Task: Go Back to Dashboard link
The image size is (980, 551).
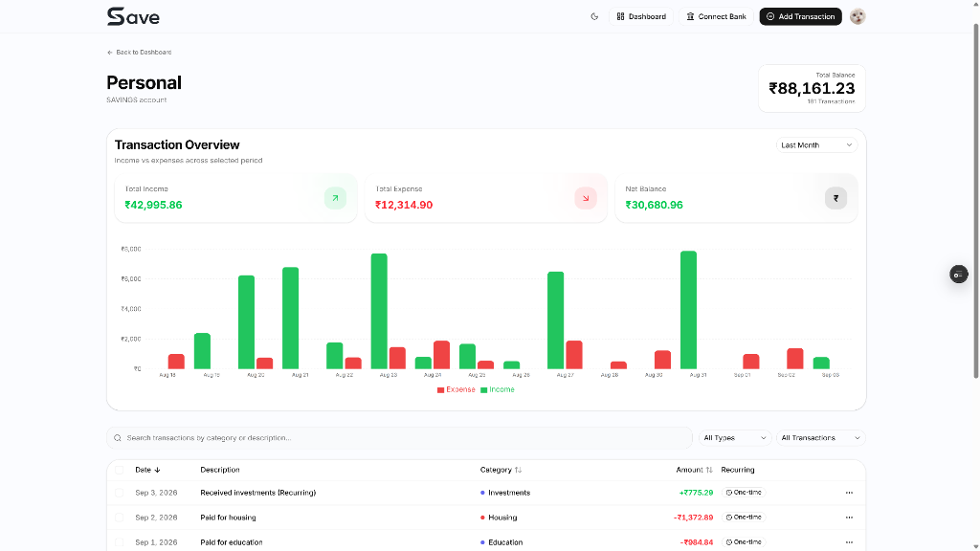Action: click(139, 53)
